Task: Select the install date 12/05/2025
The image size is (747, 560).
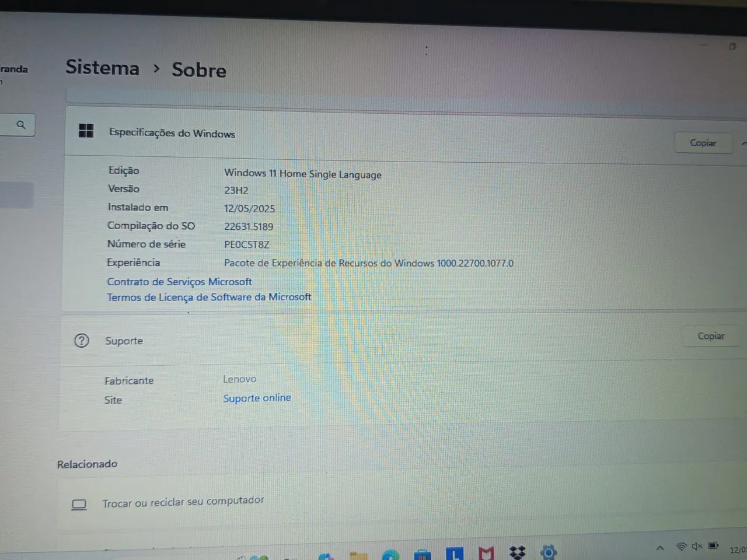Action: (x=249, y=208)
